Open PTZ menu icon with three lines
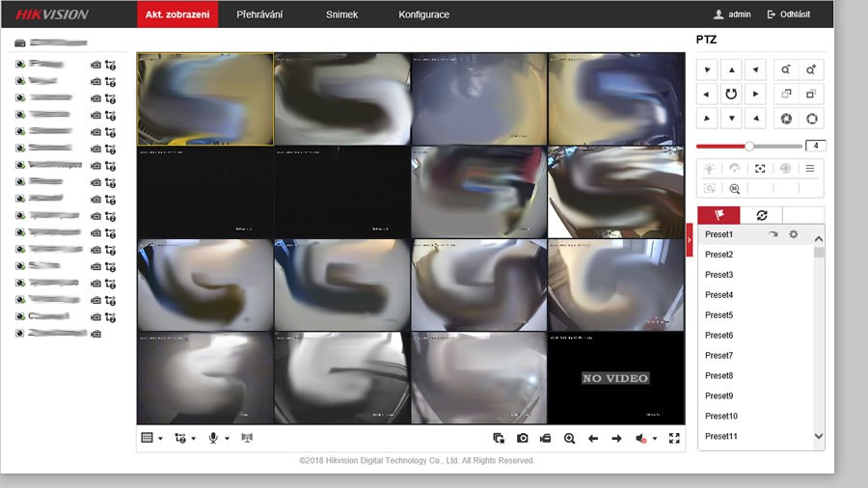The image size is (868, 488). (x=810, y=168)
